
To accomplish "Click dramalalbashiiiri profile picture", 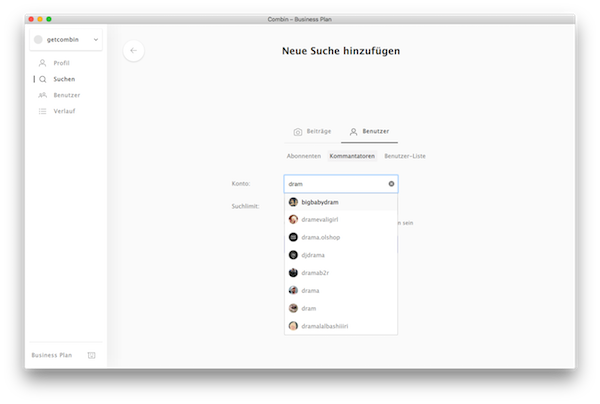I will coord(293,326).
